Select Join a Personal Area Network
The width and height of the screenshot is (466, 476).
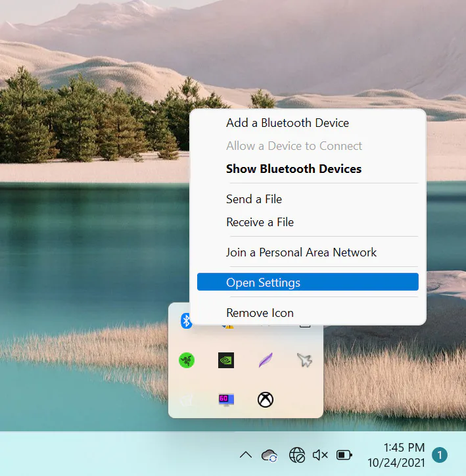click(308, 252)
